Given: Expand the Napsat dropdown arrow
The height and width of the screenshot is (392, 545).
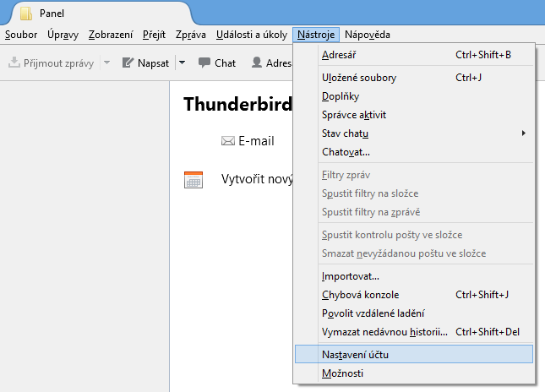Looking at the screenshot, I should click(182, 63).
